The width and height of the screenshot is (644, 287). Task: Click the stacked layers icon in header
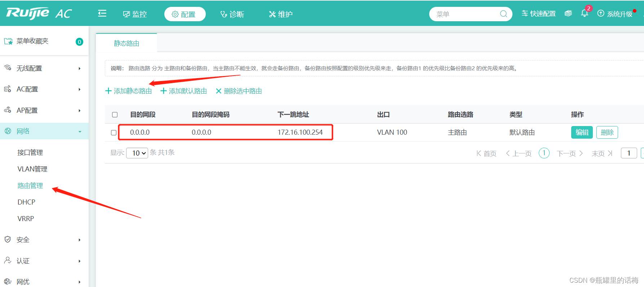point(568,14)
